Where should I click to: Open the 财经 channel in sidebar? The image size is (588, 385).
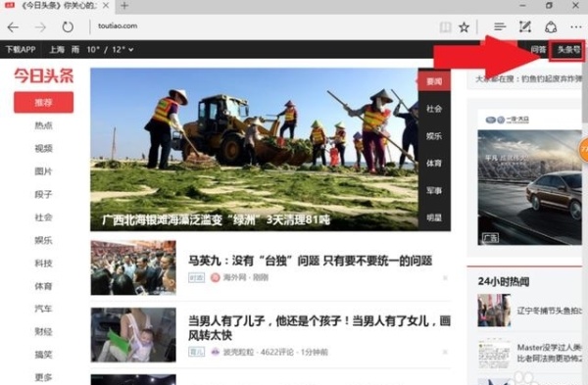tap(43, 331)
